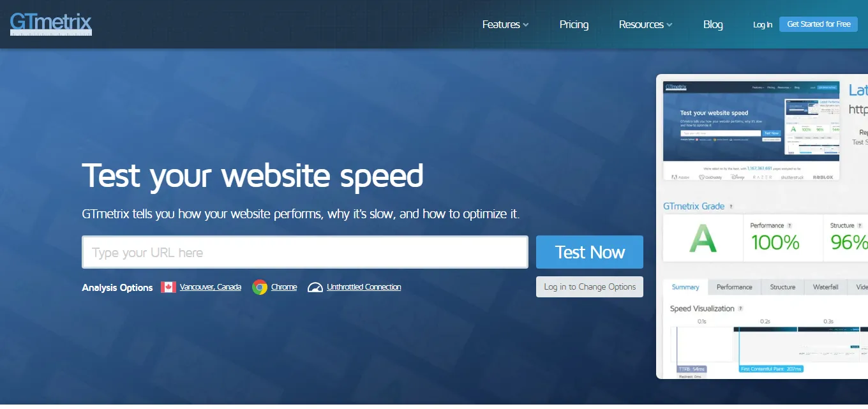Click the GTmetrix logo
The image size is (868, 409).
pos(51,24)
